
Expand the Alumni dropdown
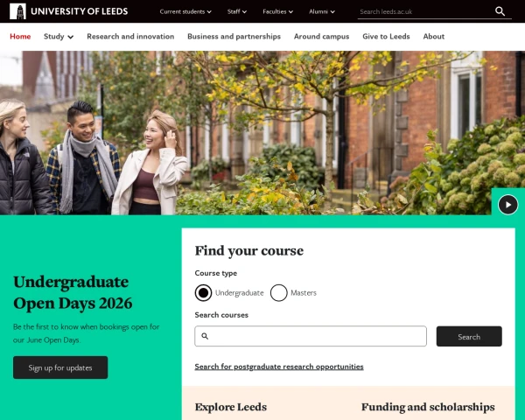coord(322,11)
